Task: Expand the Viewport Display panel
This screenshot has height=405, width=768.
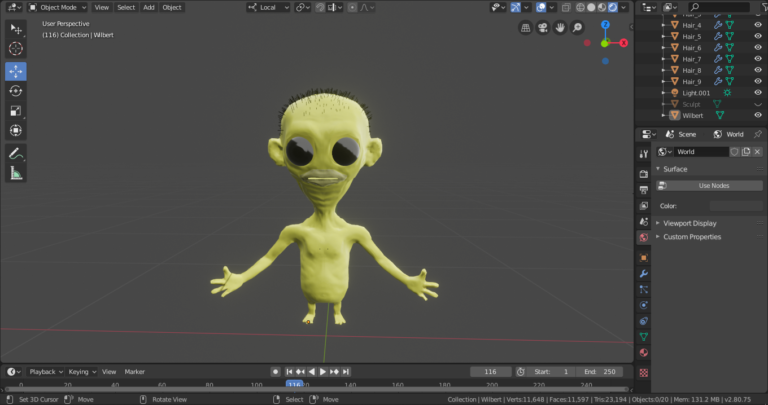Action: click(x=689, y=223)
